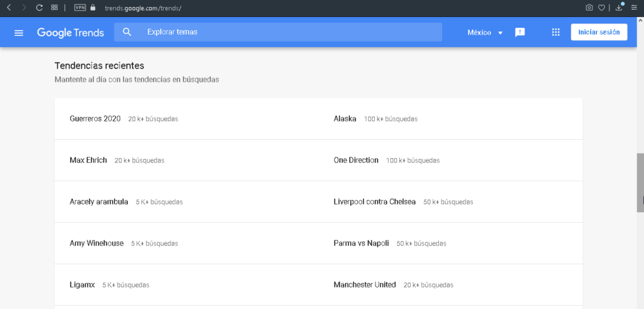Click the Google Trends logo
Viewport: 644px width, 309px height.
70,33
